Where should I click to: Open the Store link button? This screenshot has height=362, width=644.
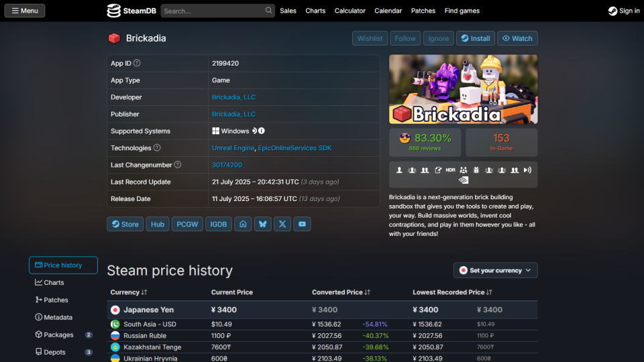pos(125,224)
